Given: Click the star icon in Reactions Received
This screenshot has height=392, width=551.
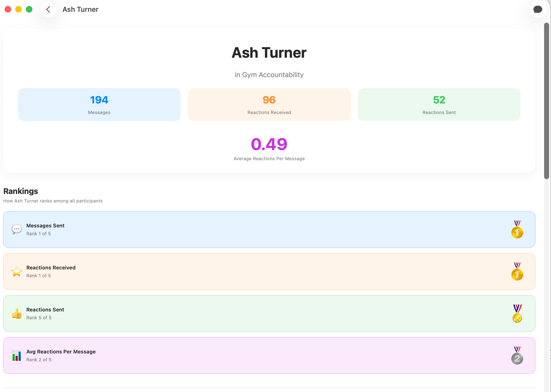Looking at the screenshot, I should (17, 271).
